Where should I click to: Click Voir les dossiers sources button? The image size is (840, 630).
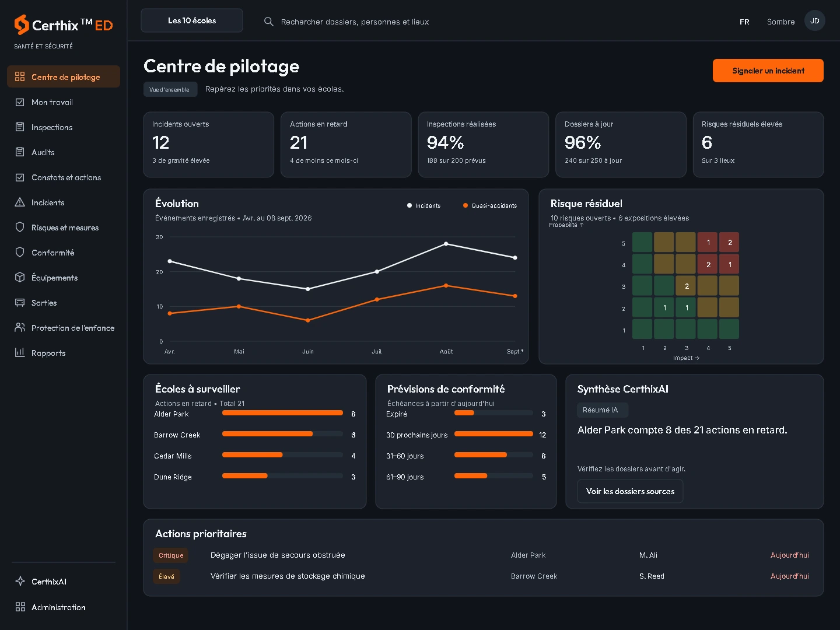pyautogui.click(x=630, y=491)
